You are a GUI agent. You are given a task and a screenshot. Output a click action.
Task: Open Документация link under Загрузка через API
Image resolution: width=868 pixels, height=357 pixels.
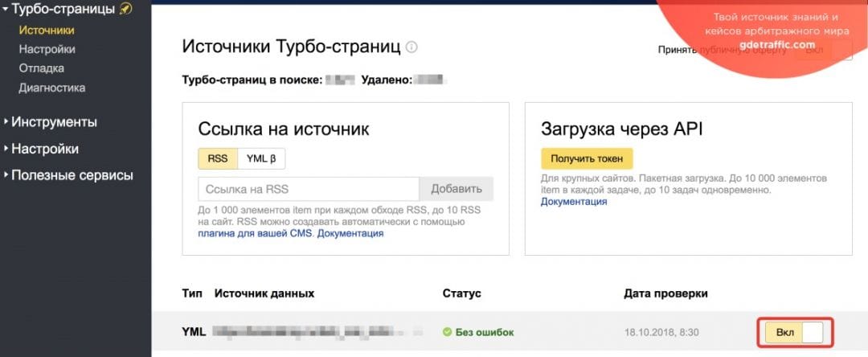pos(574,202)
